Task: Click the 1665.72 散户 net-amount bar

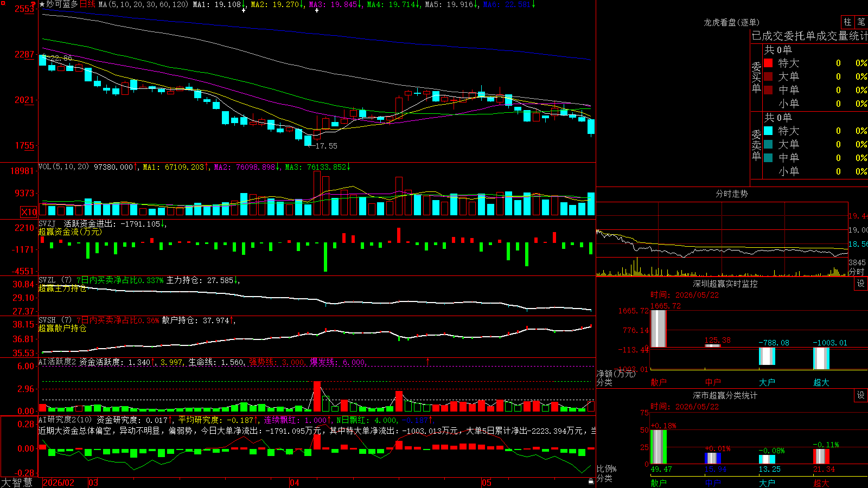Action: [x=659, y=329]
